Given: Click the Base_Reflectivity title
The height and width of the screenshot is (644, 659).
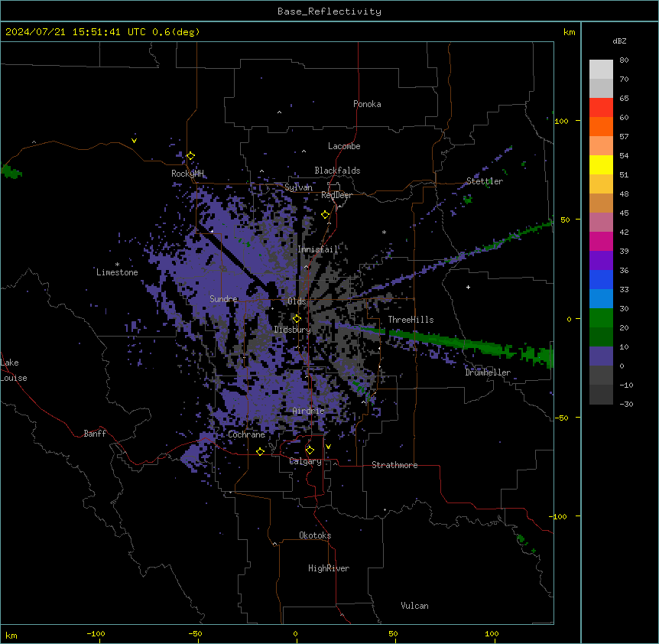Looking at the screenshot, I should [329, 11].
